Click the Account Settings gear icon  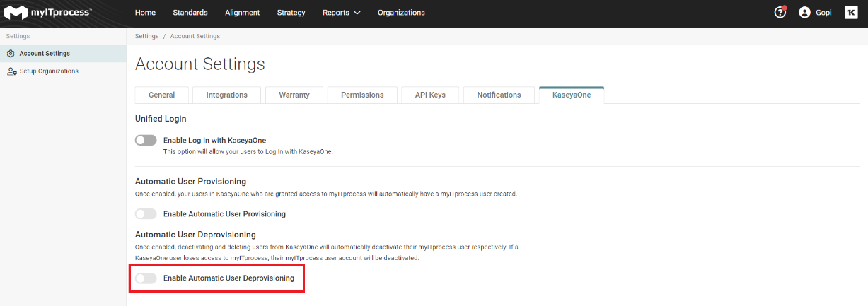coord(11,54)
